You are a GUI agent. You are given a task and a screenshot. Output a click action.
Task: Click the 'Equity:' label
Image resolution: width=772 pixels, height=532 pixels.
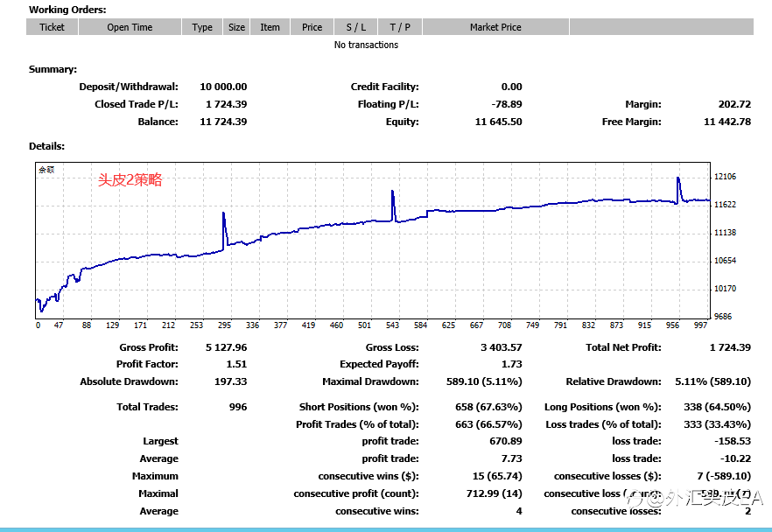click(403, 122)
